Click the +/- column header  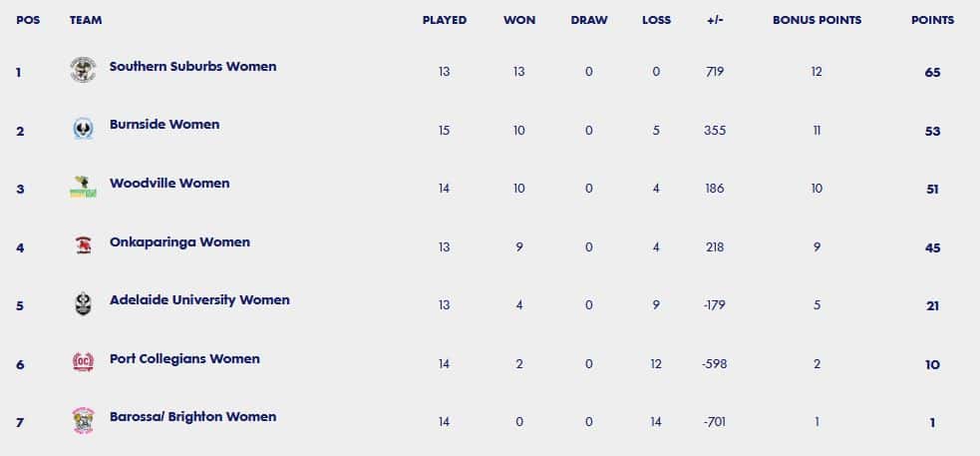(715, 20)
